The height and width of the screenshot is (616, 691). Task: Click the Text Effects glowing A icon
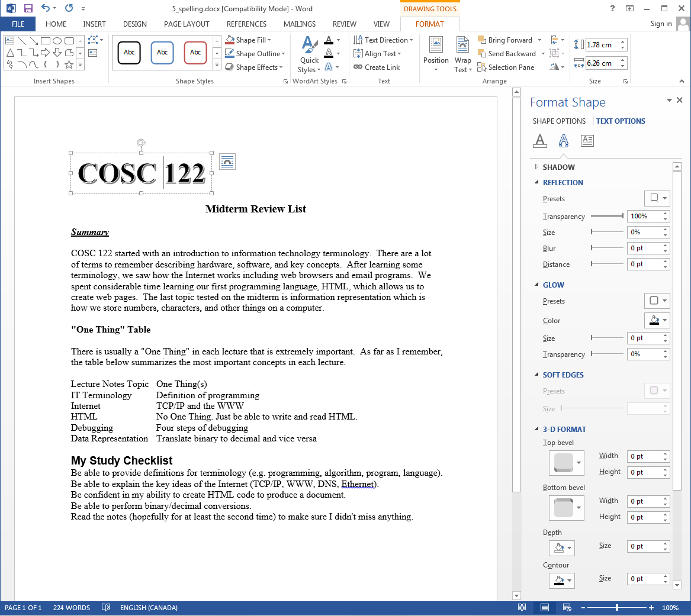click(329, 67)
